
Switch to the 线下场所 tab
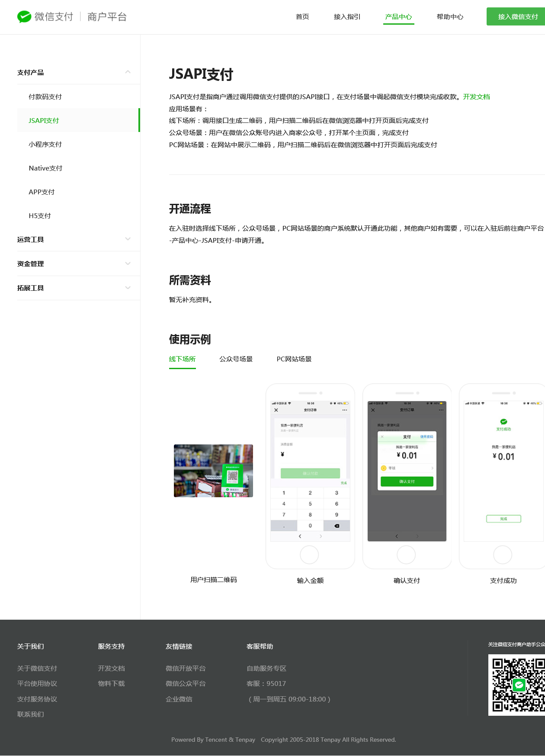pos(182,359)
